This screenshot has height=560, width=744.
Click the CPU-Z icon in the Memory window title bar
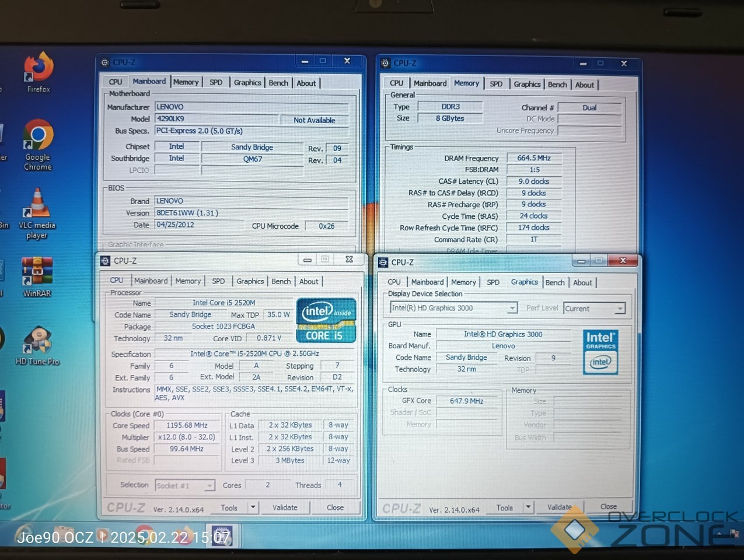coord(385,63)
